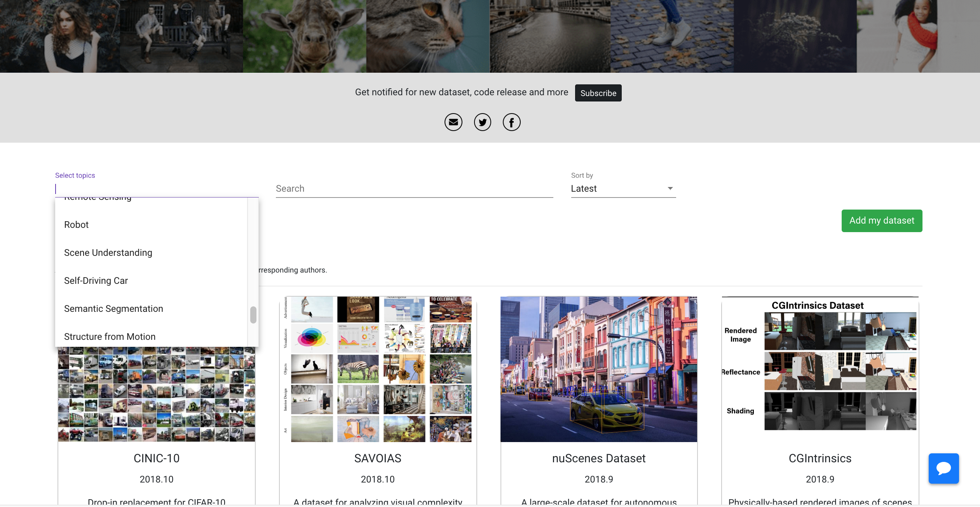The height and width of the screenshot is (507, 980).
Task: Open the CINIC-10 dataset page
Action: pyautogui.click(x=156, y=458)
